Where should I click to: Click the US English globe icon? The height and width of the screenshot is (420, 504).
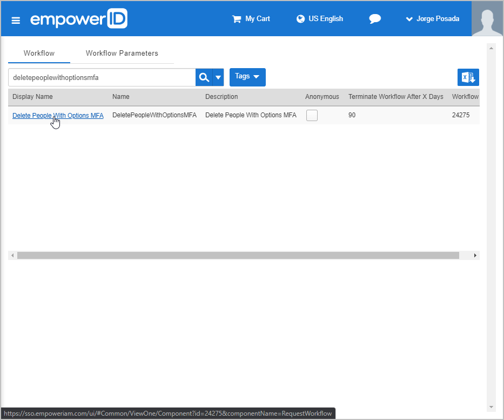(300, 18)
